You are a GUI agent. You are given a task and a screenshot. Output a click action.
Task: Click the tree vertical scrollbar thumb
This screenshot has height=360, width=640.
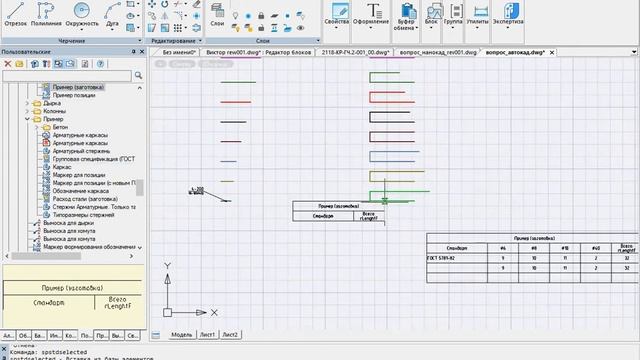click(x=140, y=187)
